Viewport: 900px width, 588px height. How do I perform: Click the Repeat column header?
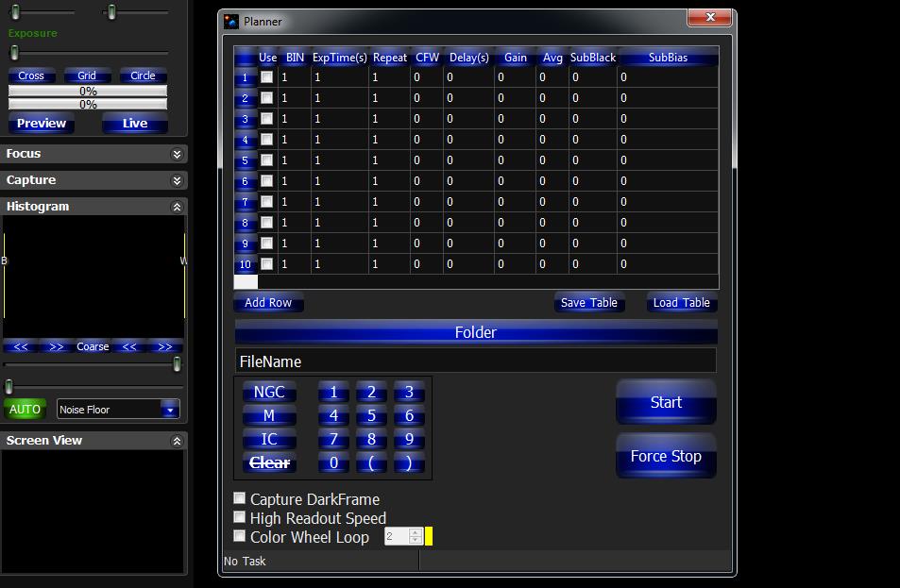390,58
